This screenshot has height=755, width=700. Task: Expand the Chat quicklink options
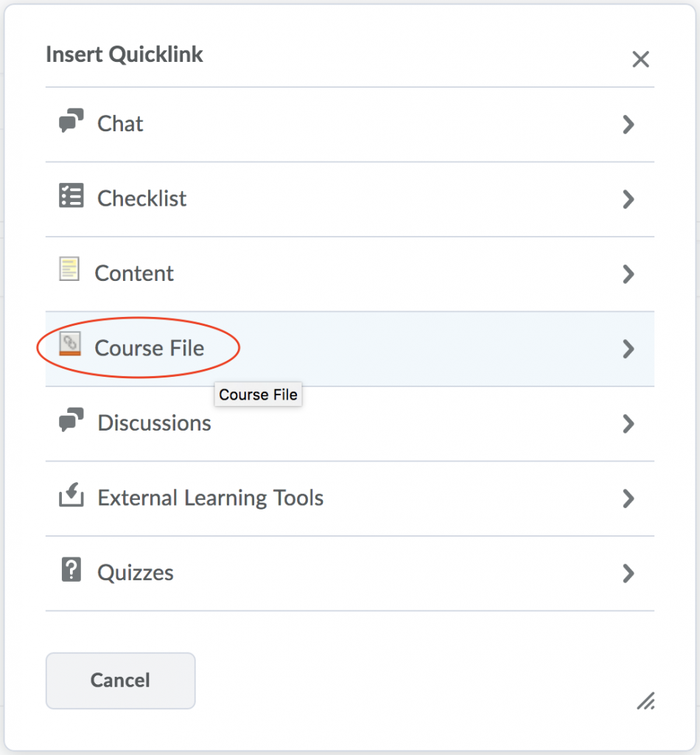pos(629,125)
